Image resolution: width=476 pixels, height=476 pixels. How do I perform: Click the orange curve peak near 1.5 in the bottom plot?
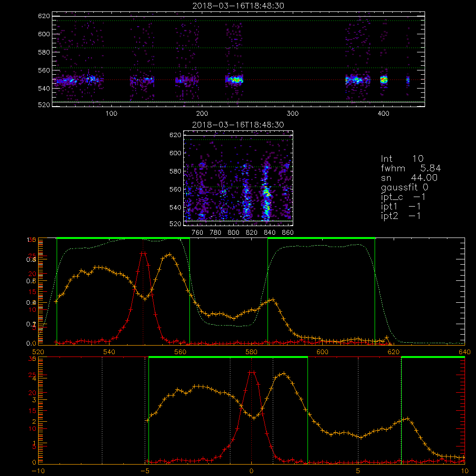(284, 373)
